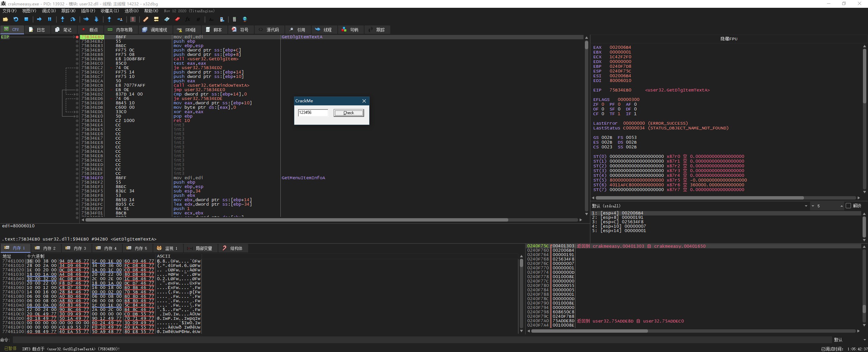Click the open file folder icon
The image size is (868, 352).
pyautogui.click(x=5, y=19)
